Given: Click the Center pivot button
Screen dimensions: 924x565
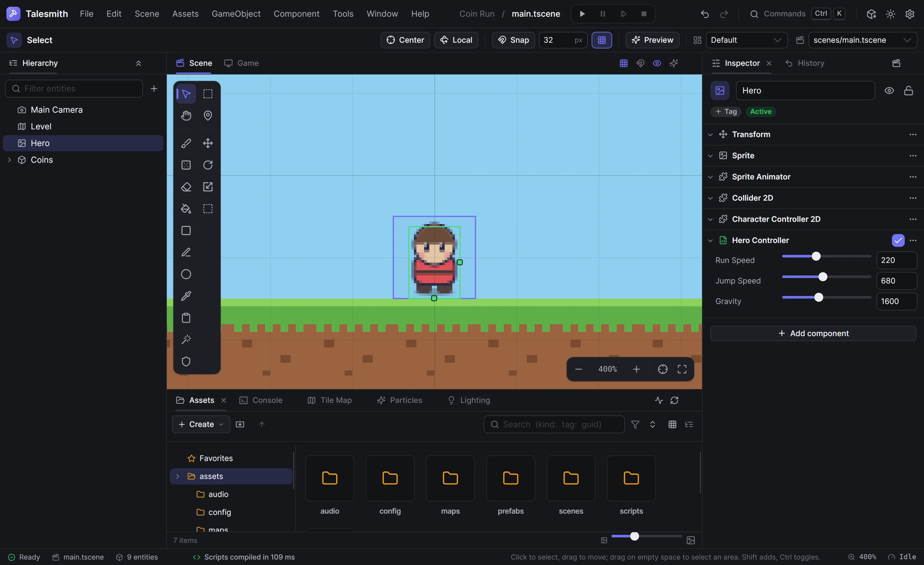Looking at the screenshot, I should coord(405,40).
